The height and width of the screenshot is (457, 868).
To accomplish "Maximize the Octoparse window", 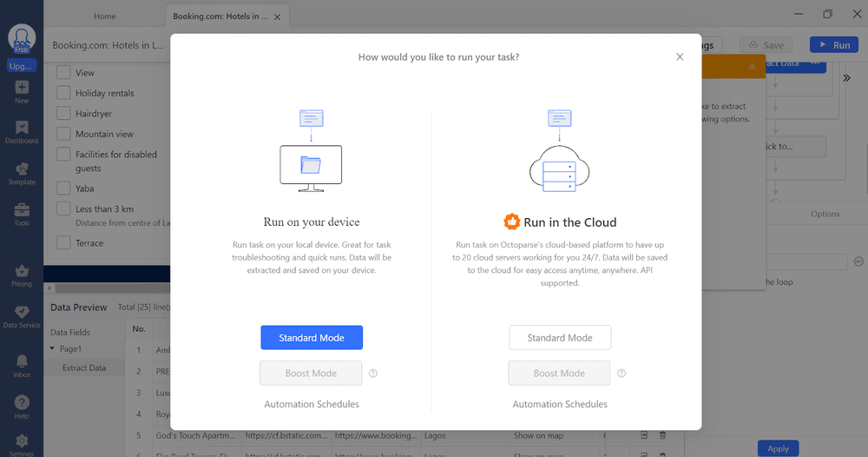I will point(827,14).
